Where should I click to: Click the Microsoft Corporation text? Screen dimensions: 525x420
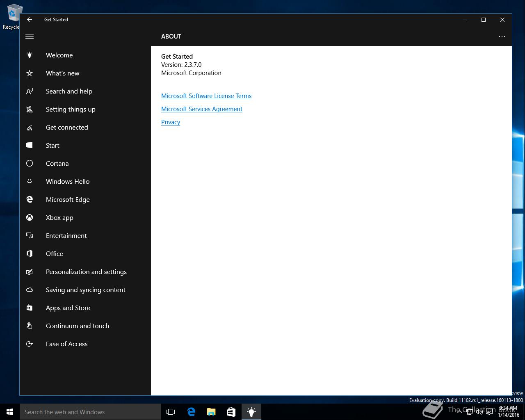191,73
